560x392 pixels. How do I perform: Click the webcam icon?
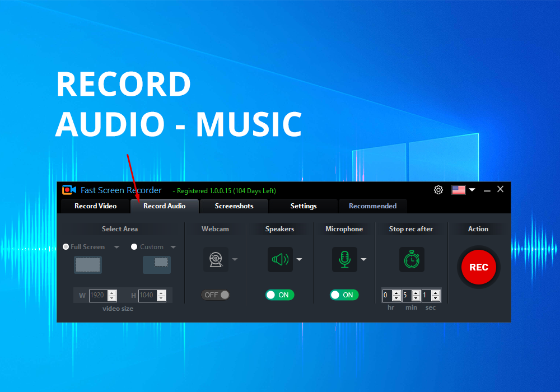[216, 259]
